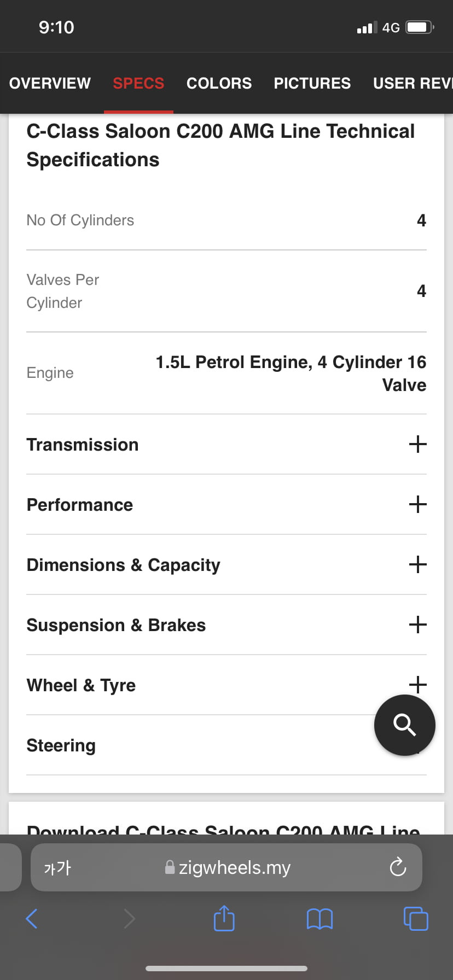Switch to the Colors tab
The width and height of the screenshot is (453, 980).
tap(219, 83)
